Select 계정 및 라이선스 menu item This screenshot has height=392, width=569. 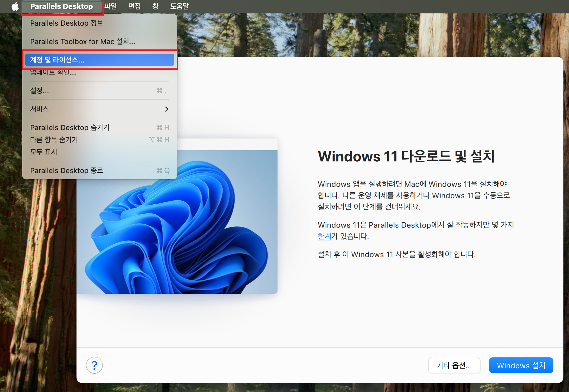pyautogui.click(x=99, y=60)
